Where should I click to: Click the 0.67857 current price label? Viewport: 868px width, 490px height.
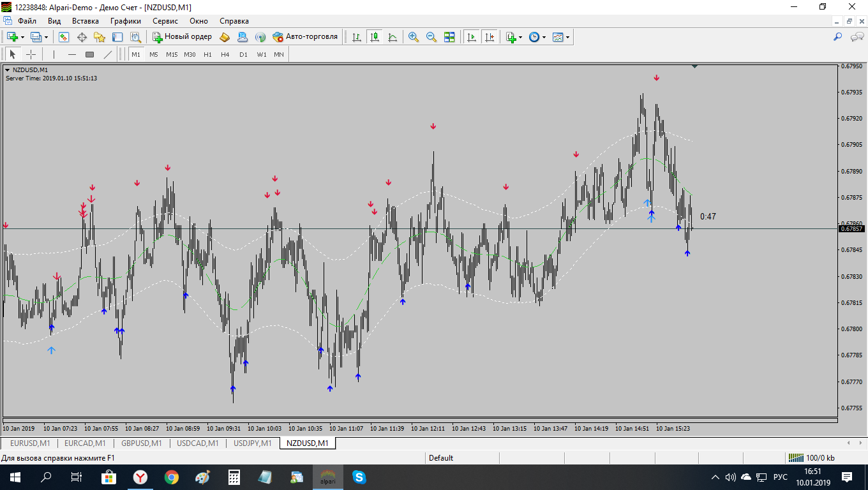pos(851,228)
